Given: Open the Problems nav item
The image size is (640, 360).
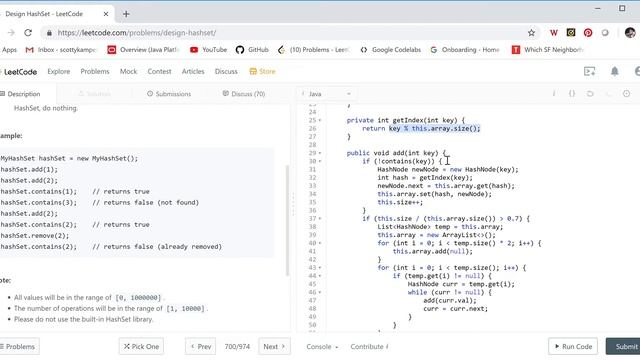Looking at the screenshot, I should pos(95,71).
